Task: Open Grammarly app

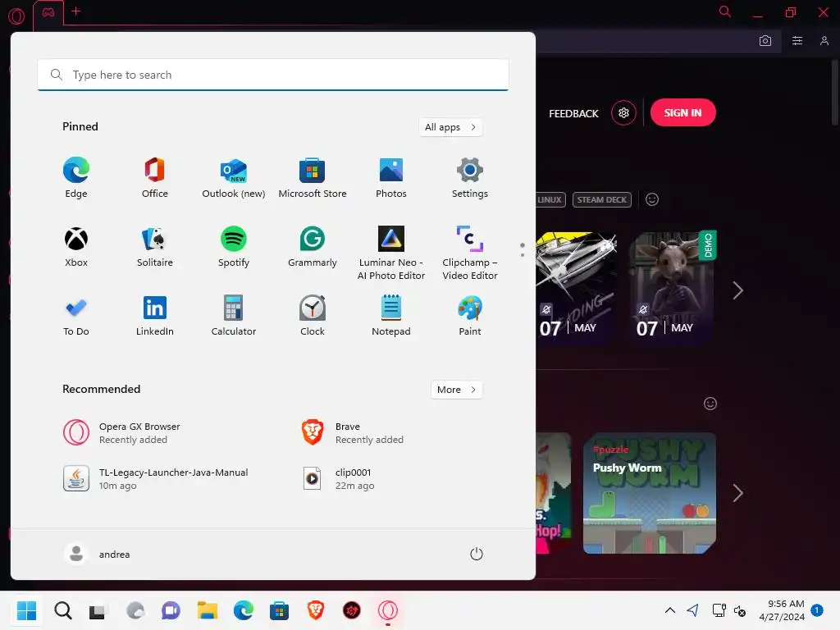Action: point(313,248)
